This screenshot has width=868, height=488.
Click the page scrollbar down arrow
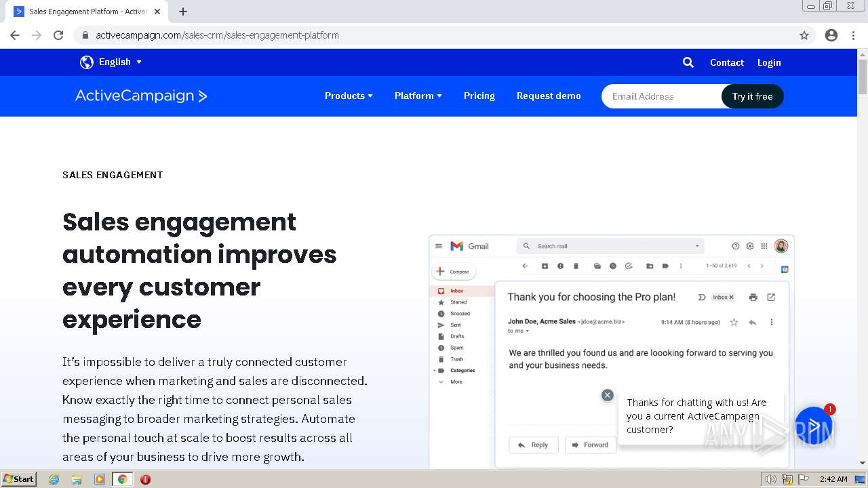coord(863,464)
